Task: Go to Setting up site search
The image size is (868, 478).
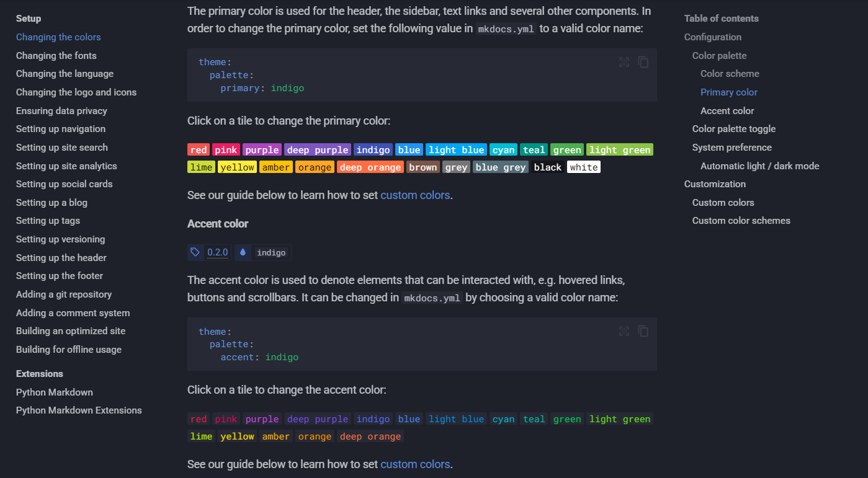Action: pos(62,148)
